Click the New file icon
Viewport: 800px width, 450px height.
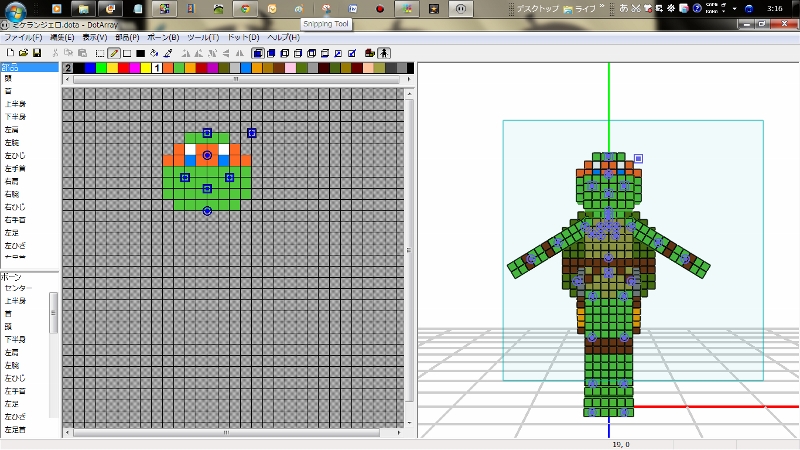(x=10, y=53)
